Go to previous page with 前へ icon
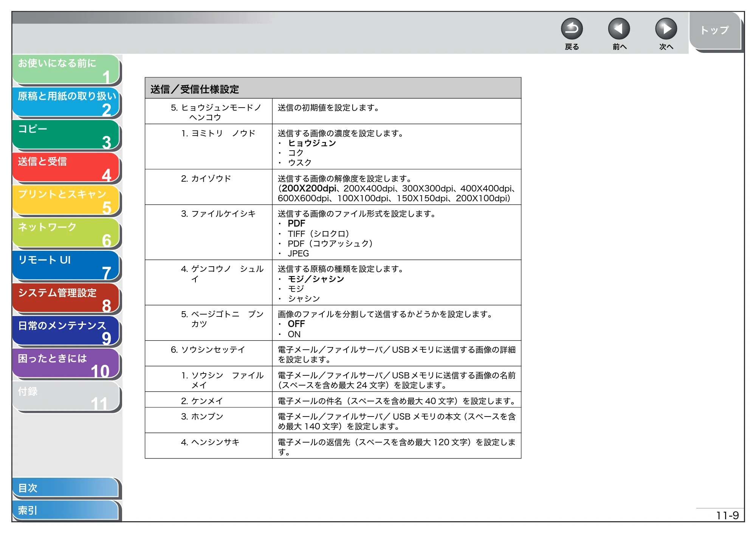756x534 pixels. click(x=619, y=29)
